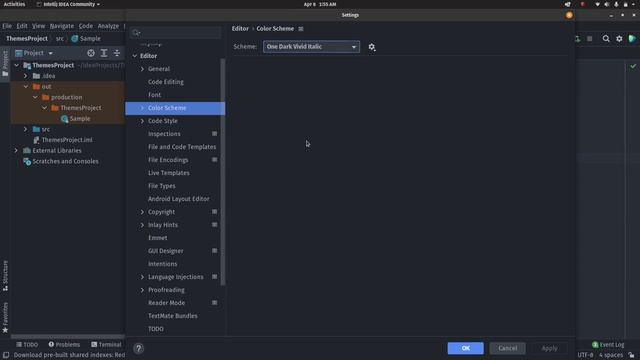640x360 pixels.
Task: Expand the Copyright settings node
Action: click(x=142, y=212)
